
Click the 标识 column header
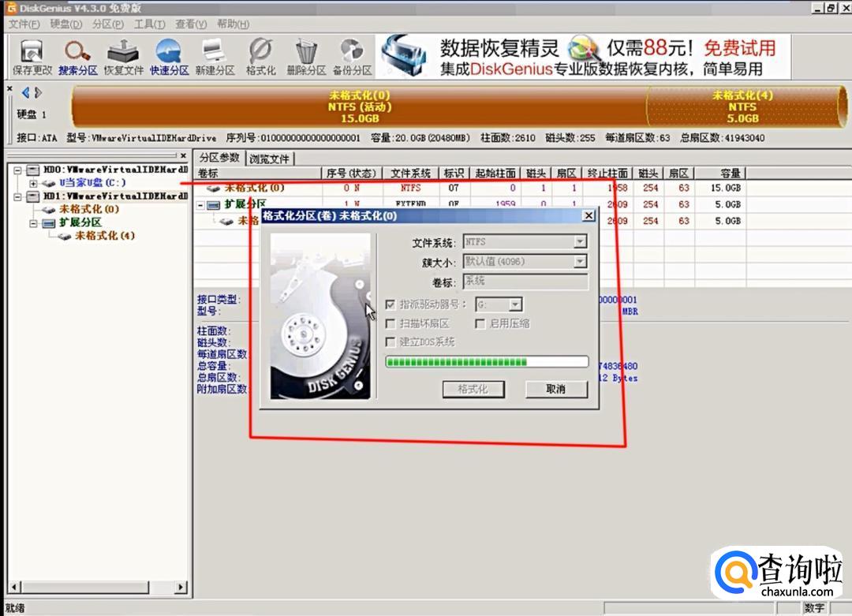coord(454,174)
